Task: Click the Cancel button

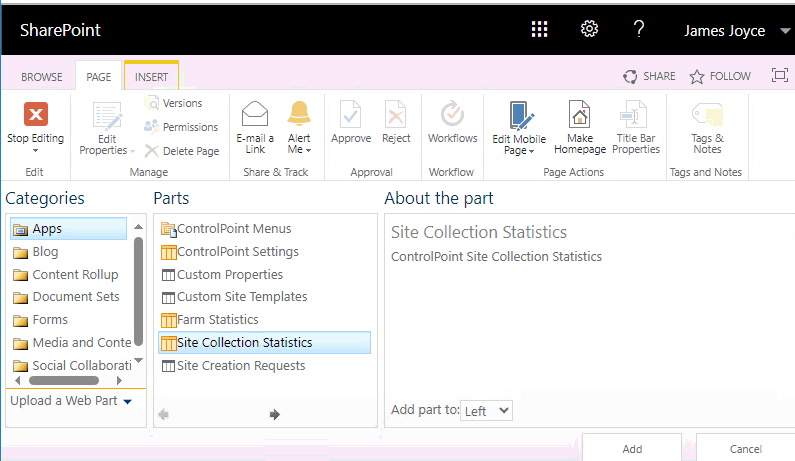Action: [745, 449]
